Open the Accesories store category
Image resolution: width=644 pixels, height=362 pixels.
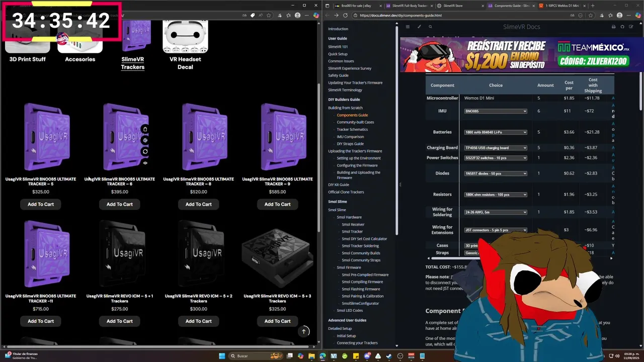point(80,59)
